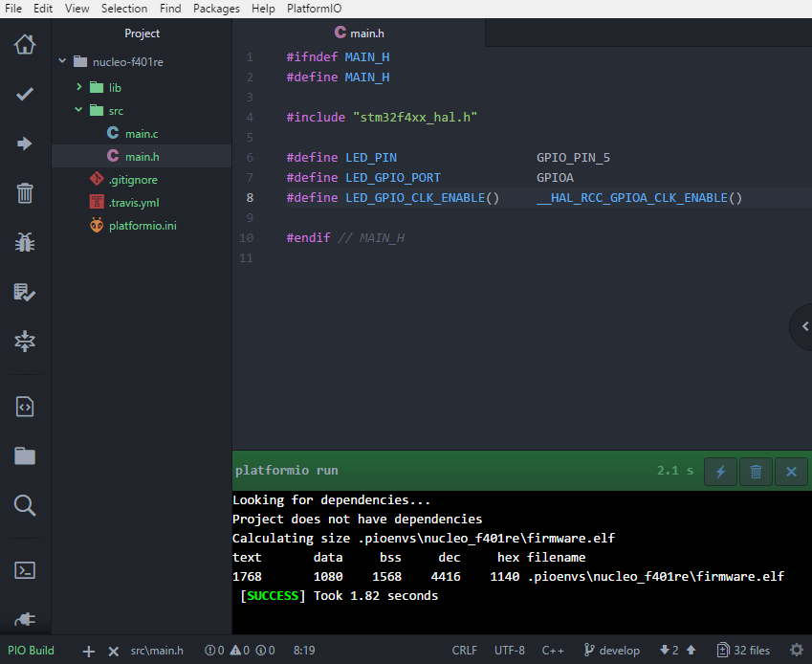
Task: Change grammar via the C++ selector
Action: tap(553, 650)
